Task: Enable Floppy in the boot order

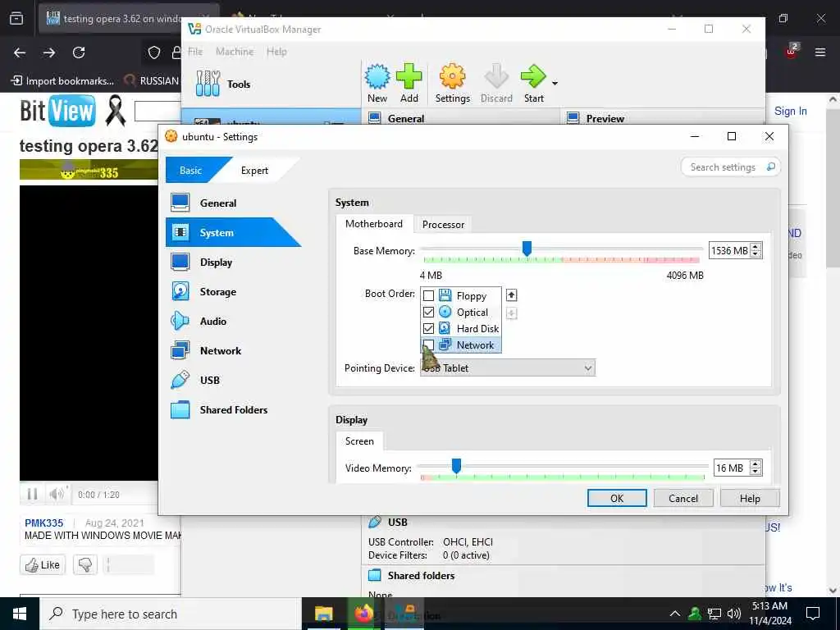Action: tap(428, 295)
